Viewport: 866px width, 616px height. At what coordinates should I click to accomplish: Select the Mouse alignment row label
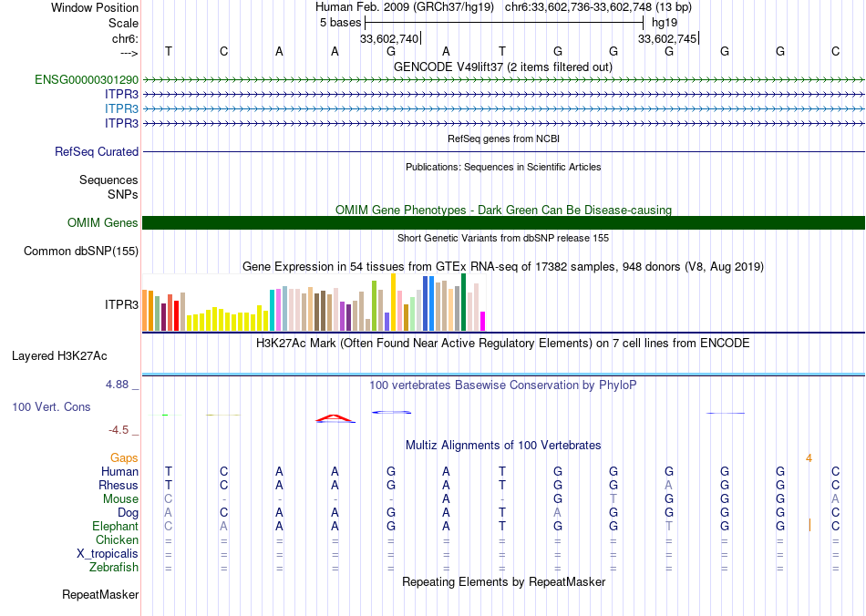click(x=120, y=499)
